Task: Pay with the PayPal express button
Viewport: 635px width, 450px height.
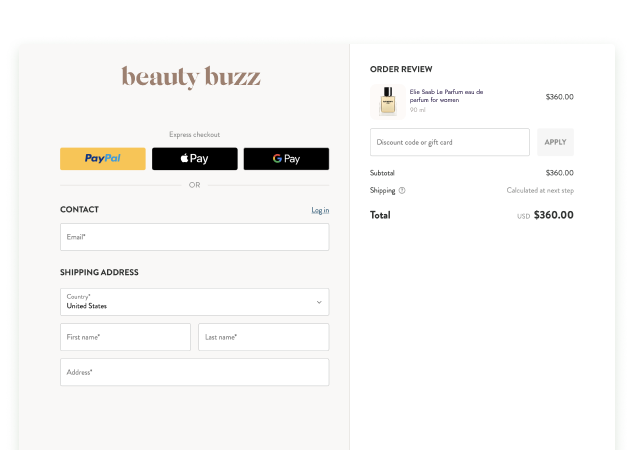Action: (x=103, y=158)
